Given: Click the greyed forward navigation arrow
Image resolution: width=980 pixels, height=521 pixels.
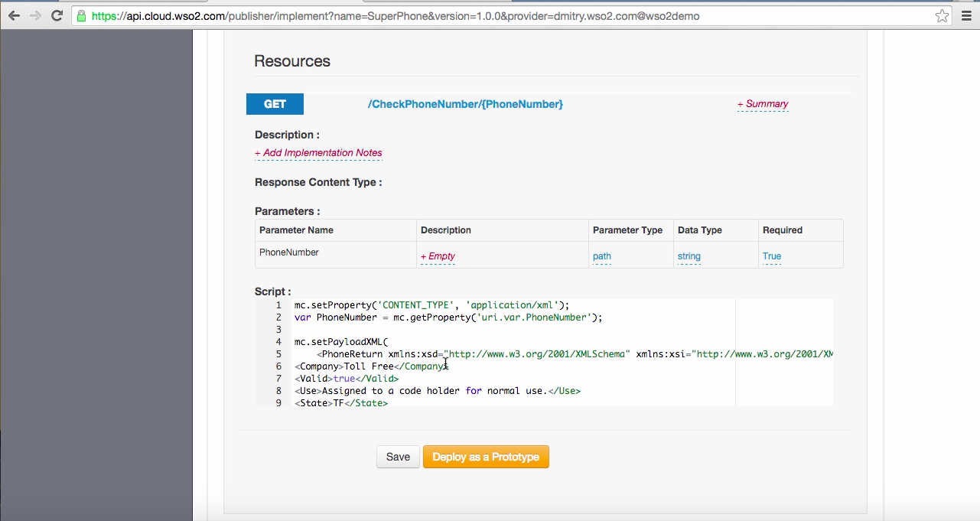Looking at the screenshot, I should click(33, 15).
